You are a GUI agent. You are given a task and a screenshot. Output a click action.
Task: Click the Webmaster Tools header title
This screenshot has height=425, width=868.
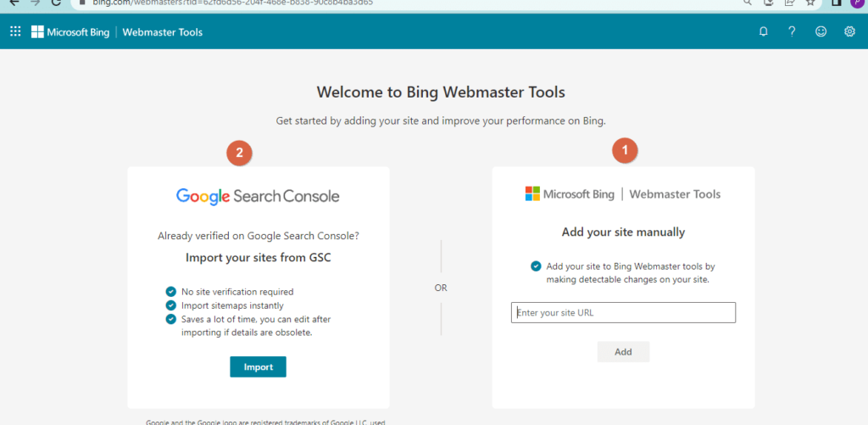click(x=163, y=32)
